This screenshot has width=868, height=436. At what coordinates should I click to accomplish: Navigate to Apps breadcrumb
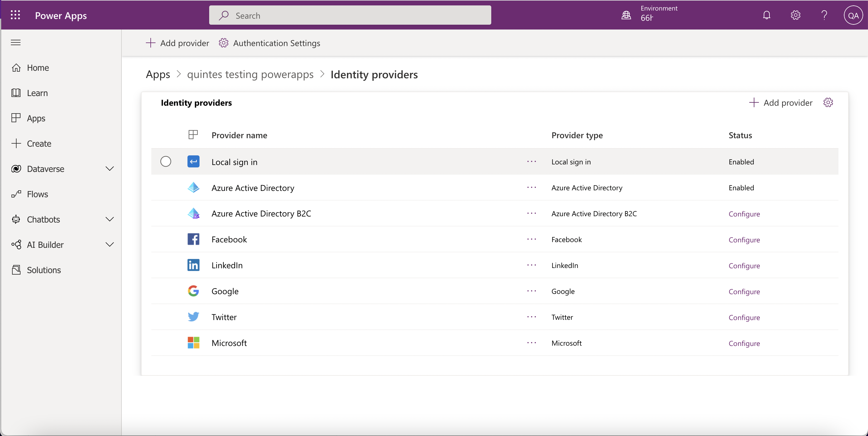pyautogui.click(x=157, y=73)
